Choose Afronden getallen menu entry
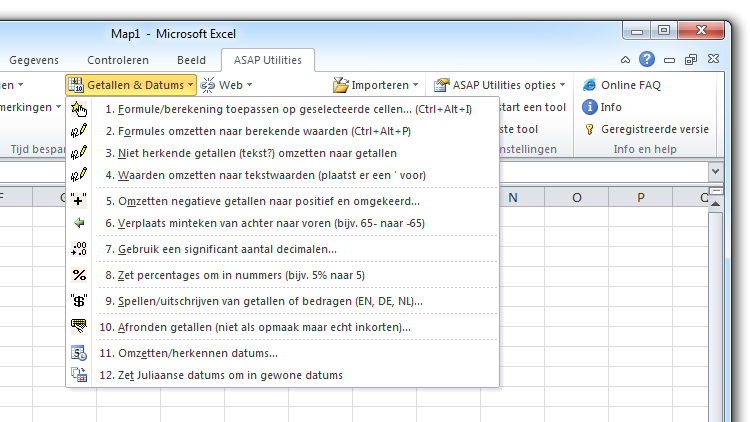The height and width of the screenshot is (422, 750). click(x=283, y=327)
